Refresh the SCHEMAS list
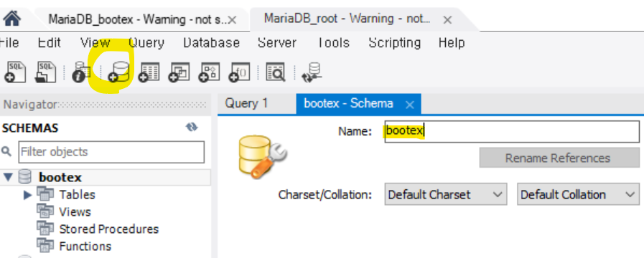Viewport: 644px width, 258px height. (192, 127)
